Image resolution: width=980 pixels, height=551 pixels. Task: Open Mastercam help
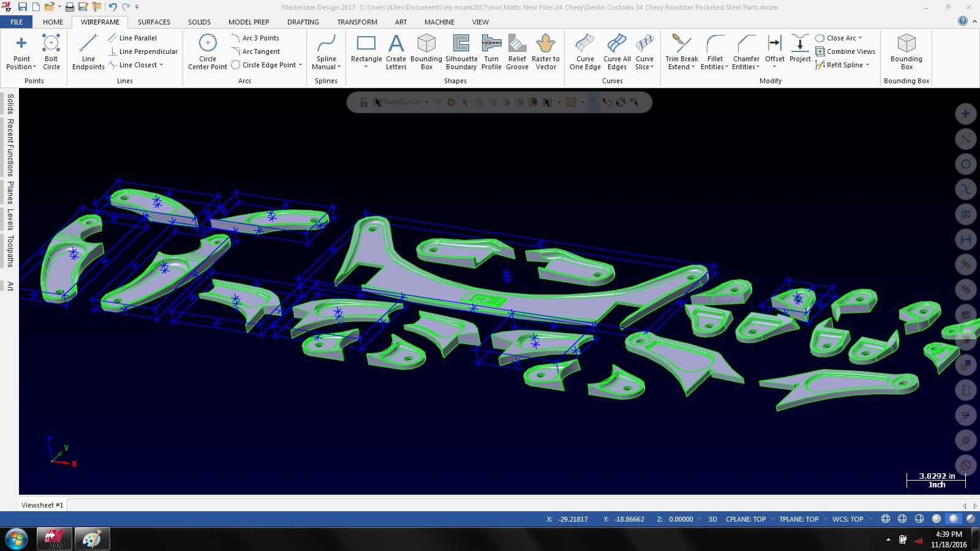pyautogui.click(x=963, y=21)
